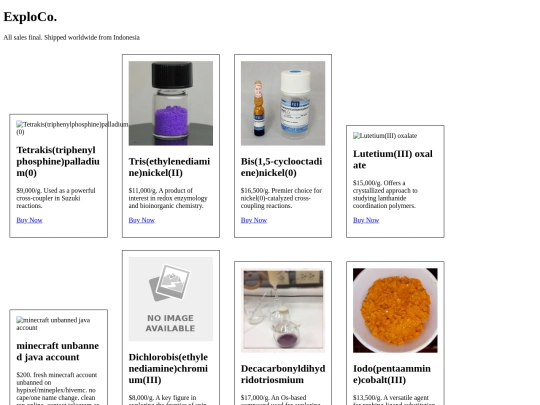Click Buy Now under Lutetium(III) oxalate
The image size is (540, 405).
point(366,220)
